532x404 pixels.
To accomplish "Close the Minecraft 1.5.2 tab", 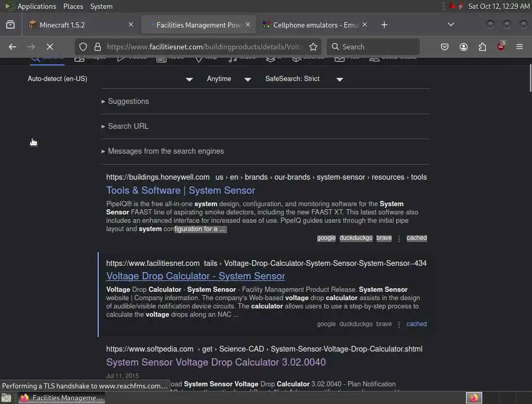I will click(131, 24).
